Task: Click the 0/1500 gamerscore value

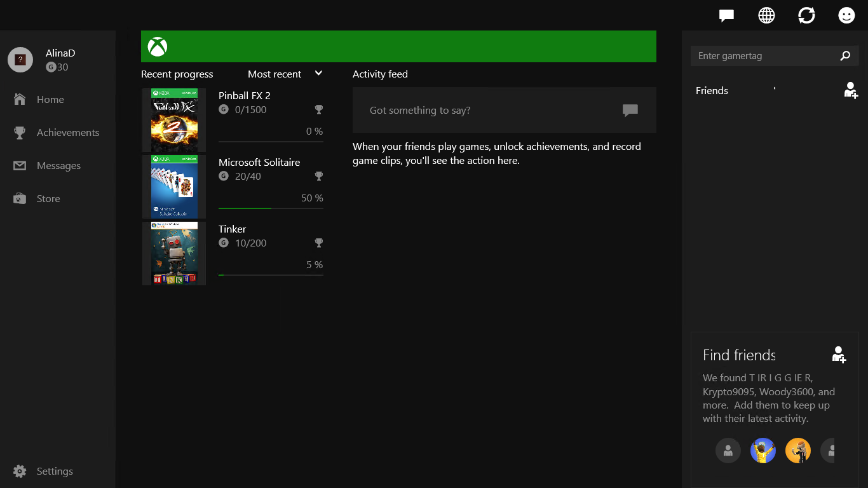Action: [251, 109]
